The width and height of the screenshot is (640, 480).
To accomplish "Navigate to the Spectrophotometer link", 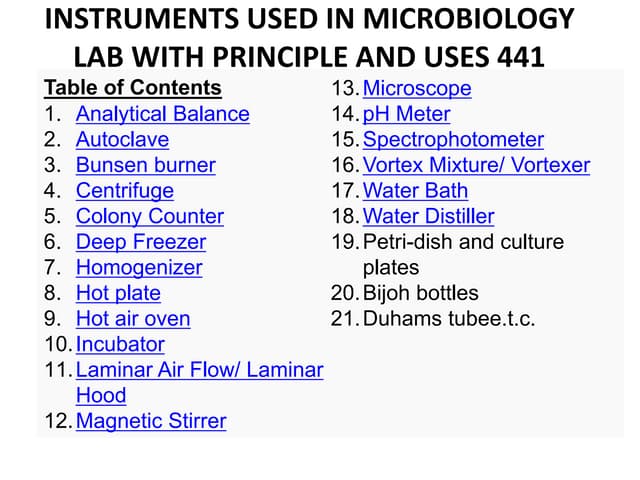I will (453, 140).
